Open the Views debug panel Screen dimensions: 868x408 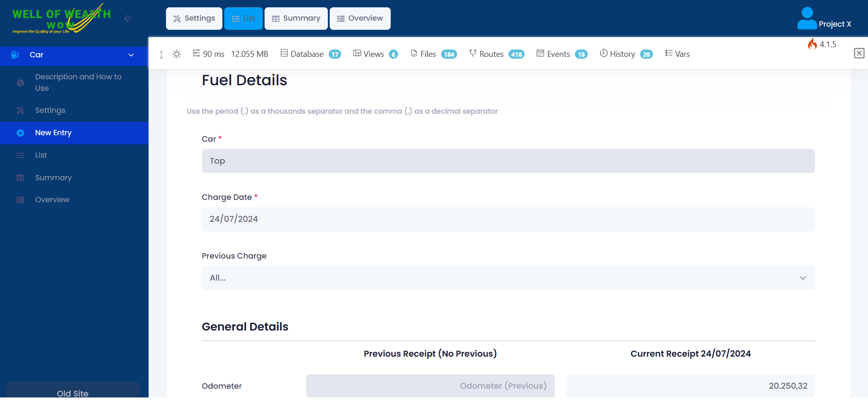[375, 54]
